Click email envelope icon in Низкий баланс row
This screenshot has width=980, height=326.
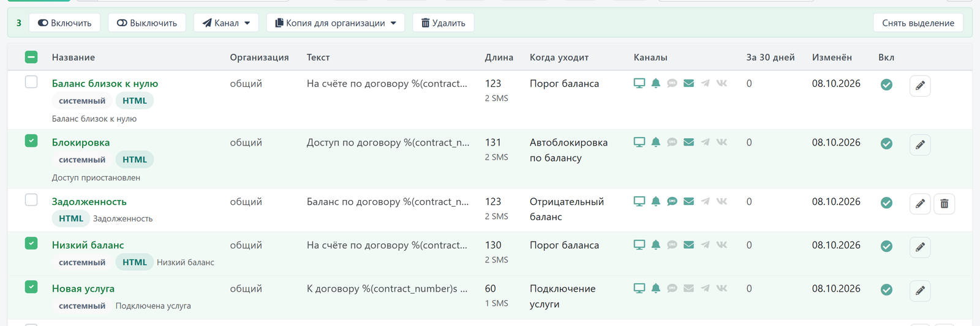(688, 245)
